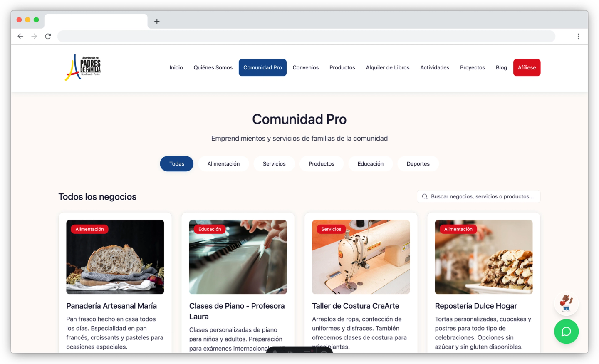Open Panadería Artesanal María title
The width and height of the screenshot is (599, 364).
point(111,306)
